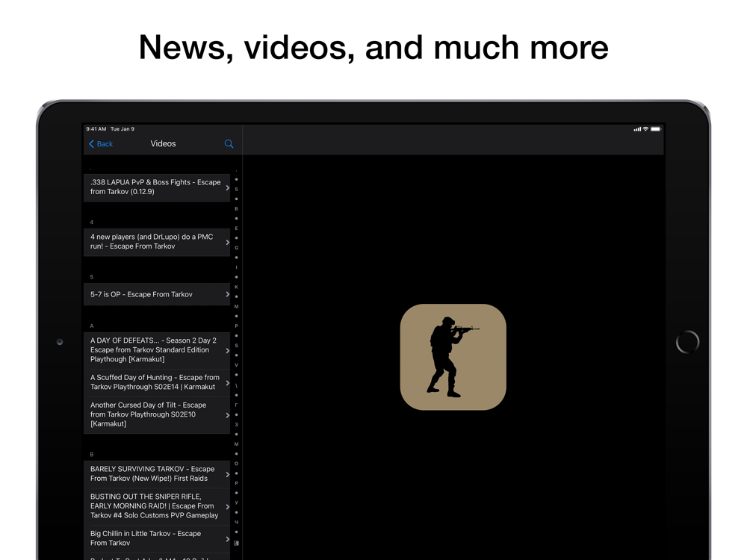Viewport: 747px width, 560px height.
Task: Select ".338 LAPUA PvP & Boss Fights" video
Action: tap(155, 187)
